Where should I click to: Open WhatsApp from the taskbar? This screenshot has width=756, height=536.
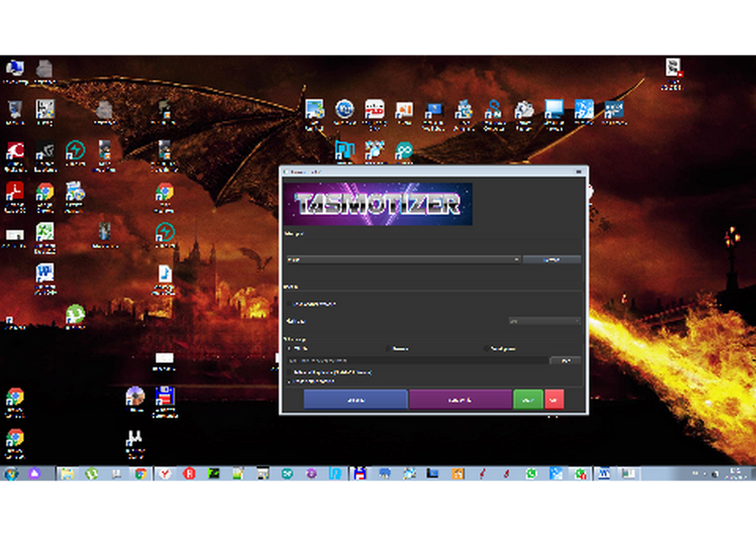[531, 474]
